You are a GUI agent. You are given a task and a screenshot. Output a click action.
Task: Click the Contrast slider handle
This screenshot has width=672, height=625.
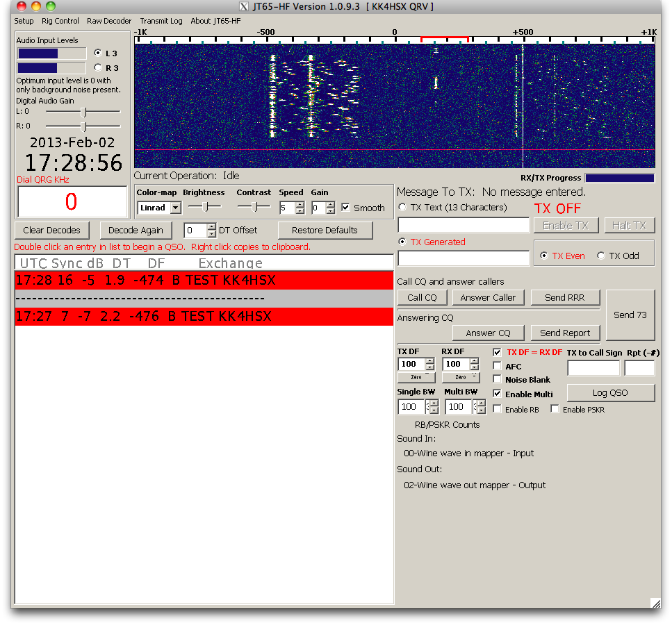click(254, 207)
